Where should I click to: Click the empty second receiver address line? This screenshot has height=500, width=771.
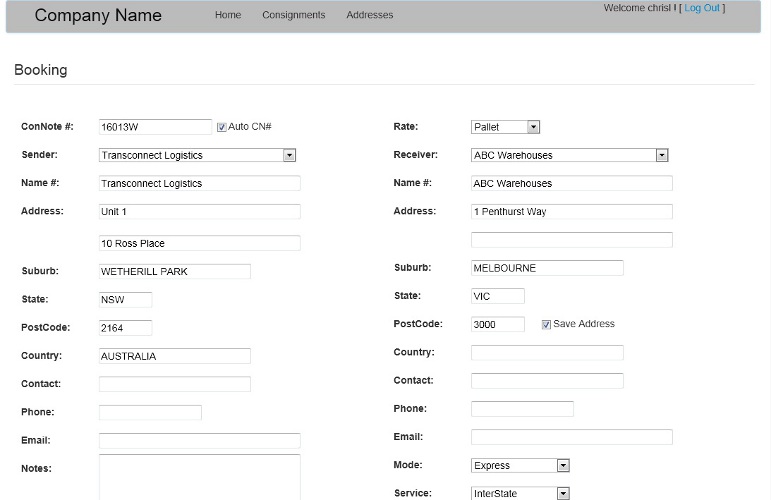click(x=572, y=240)
